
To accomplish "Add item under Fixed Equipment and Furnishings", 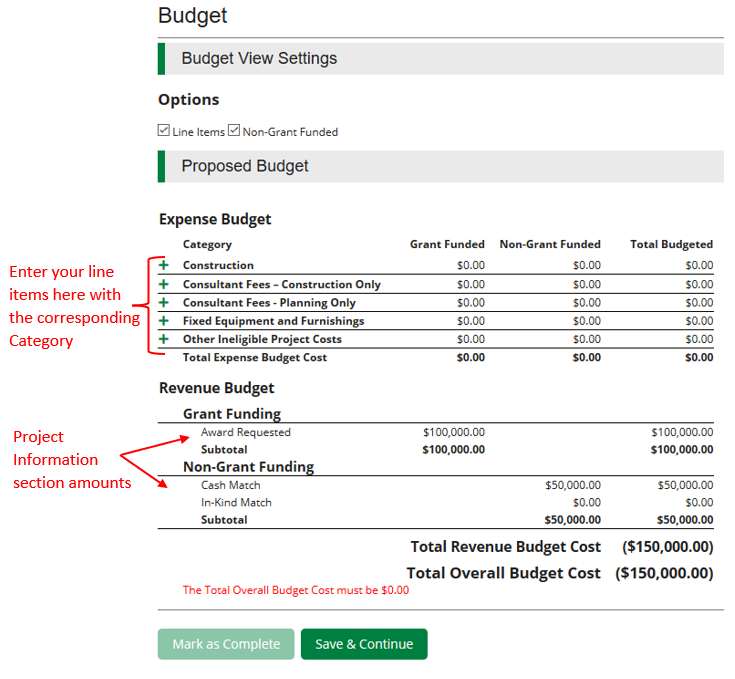I will pyautogui.click(x=164, y=321).
